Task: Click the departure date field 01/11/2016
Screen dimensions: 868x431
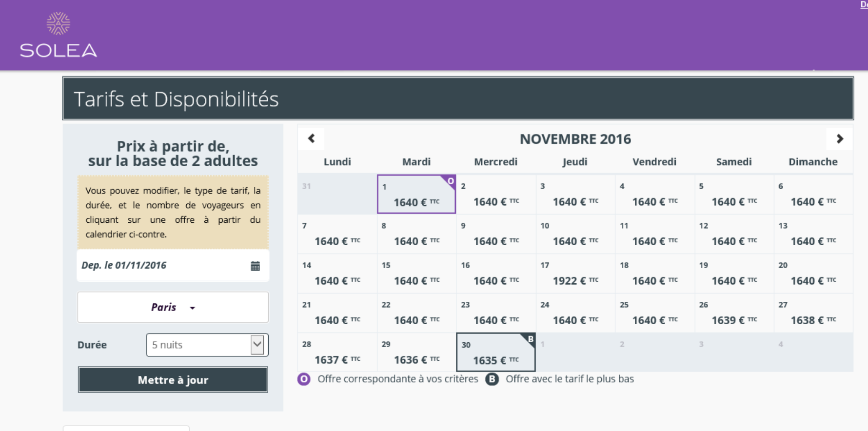Action: pyautogui.click(x=161, y=265)
